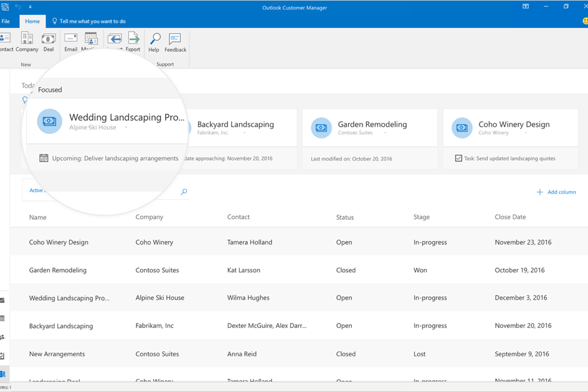Click the Email ribbon button
Viewport: 588px width, 392px height.
[x=70, y=42]
